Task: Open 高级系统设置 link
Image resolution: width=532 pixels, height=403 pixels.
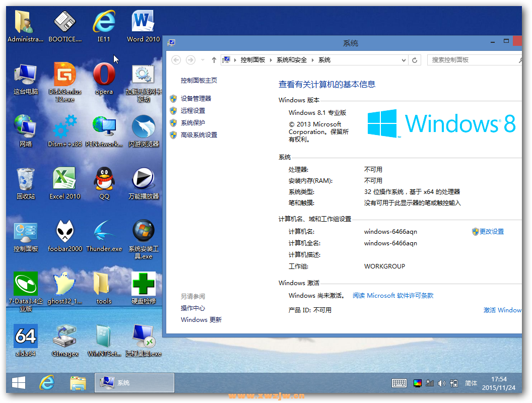Action: tap(199, 135)
